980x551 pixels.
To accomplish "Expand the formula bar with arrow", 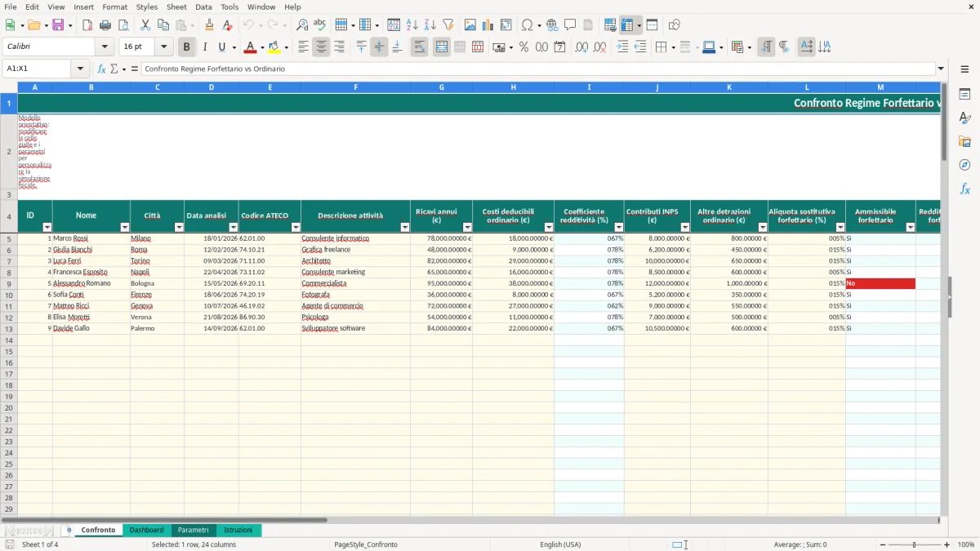I will click(941, 69).
